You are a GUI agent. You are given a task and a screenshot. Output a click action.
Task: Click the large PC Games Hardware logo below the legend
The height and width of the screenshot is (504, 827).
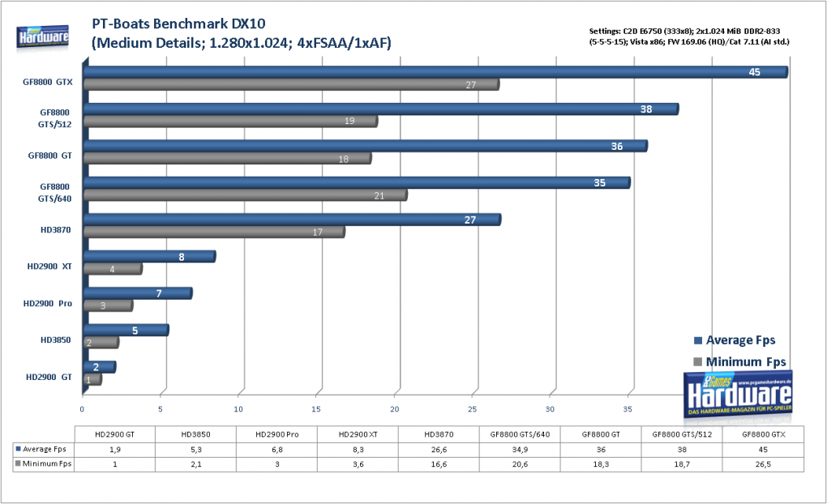738,394
